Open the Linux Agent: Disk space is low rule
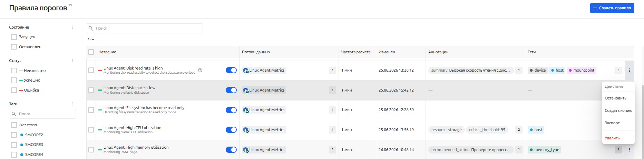This screenshot has height=159, width=644. pos(129,88)
